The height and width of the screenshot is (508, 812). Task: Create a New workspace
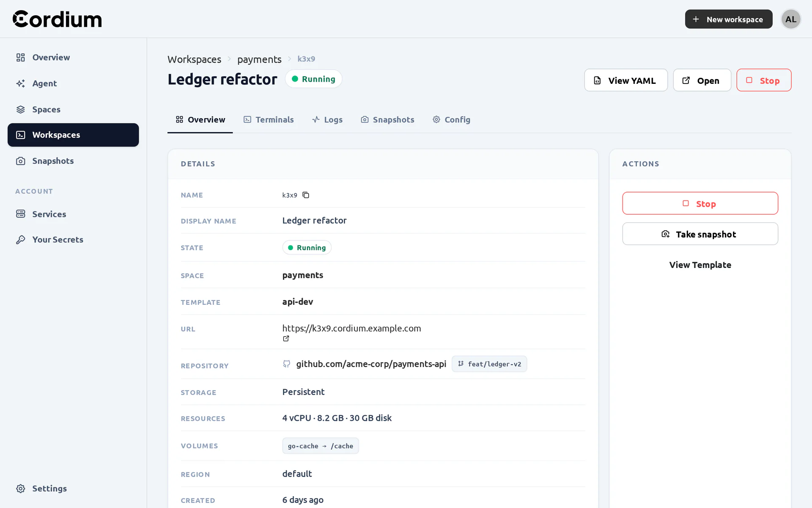click(729, 19)
